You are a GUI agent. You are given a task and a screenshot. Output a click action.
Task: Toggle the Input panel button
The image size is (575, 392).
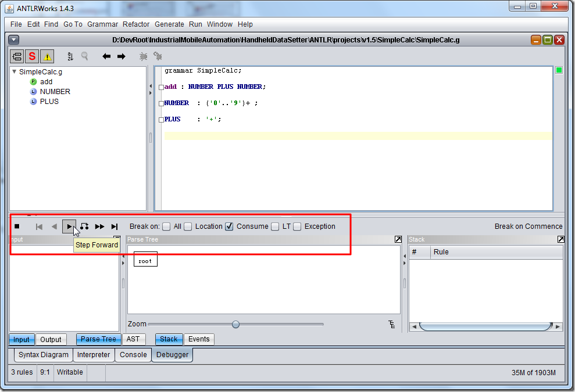pyautogui.click(x=22, y=339)
